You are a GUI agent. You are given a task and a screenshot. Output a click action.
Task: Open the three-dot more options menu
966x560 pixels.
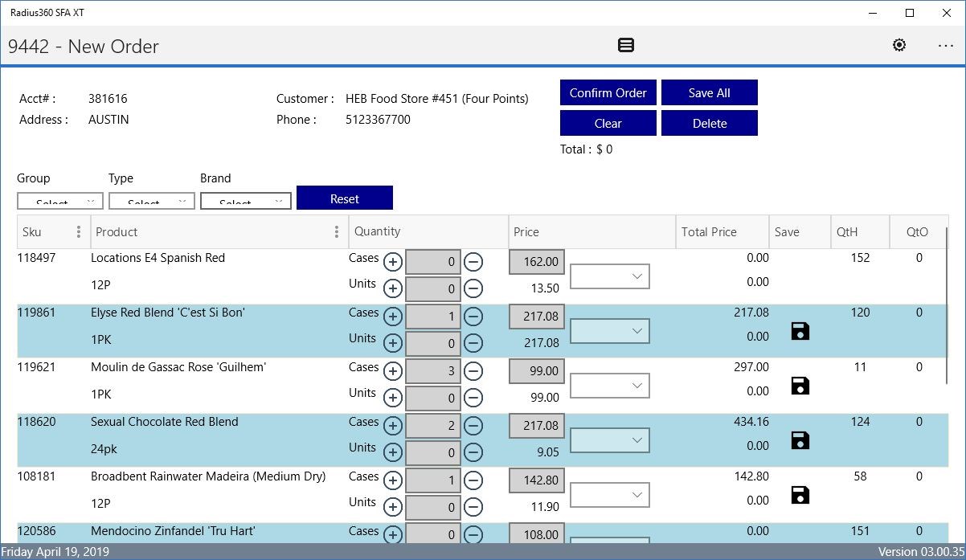[x=945, y=46]
